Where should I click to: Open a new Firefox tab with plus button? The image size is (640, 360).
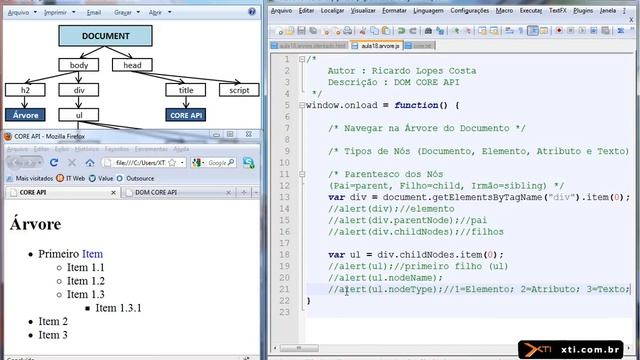coord(244,192)
